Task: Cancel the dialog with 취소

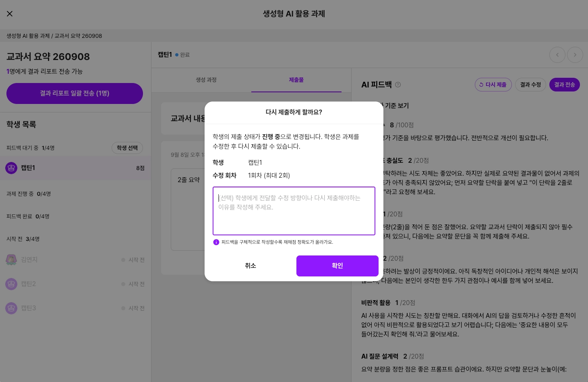Action: [251, 266]
